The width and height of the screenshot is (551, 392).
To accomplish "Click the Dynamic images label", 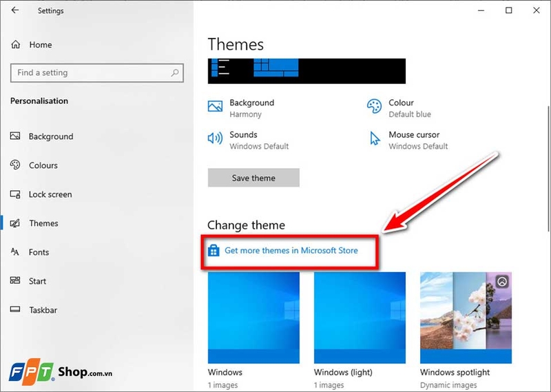I will (x=448, y=385).
